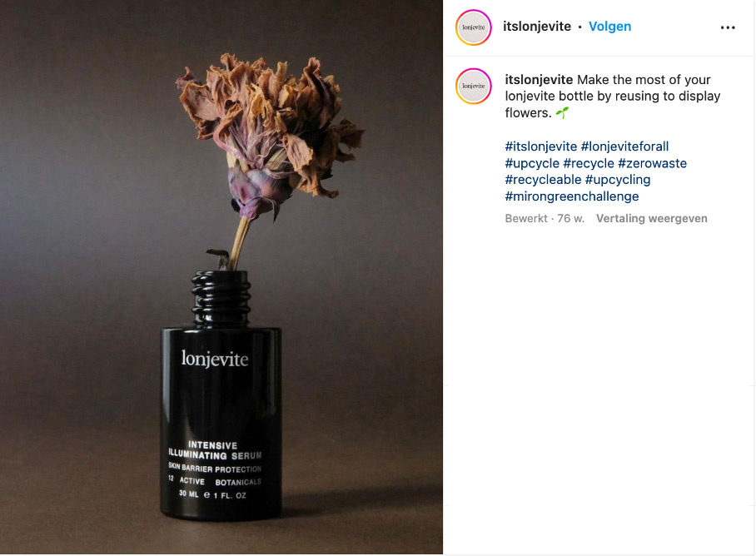
Task: Click the Bewerkt edited label
Action: tap(526, 219)
